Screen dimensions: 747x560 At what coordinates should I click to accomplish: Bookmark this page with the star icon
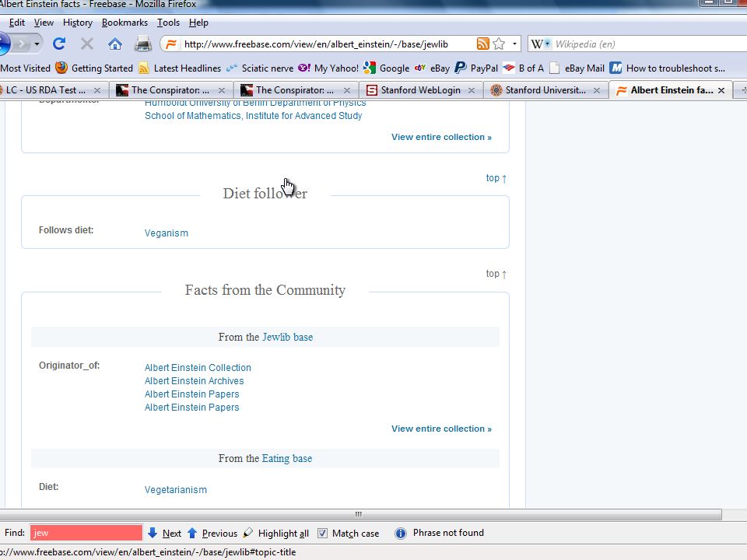(x=499, y=44)
